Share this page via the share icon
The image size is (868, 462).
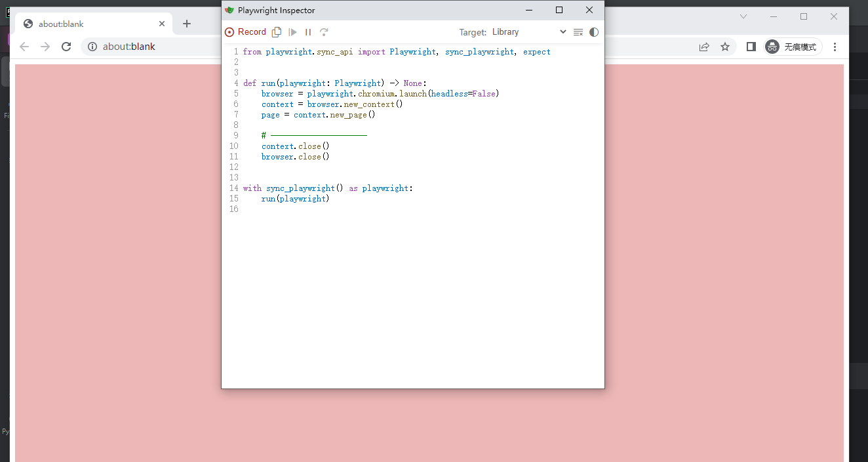[x=704, y=47]
